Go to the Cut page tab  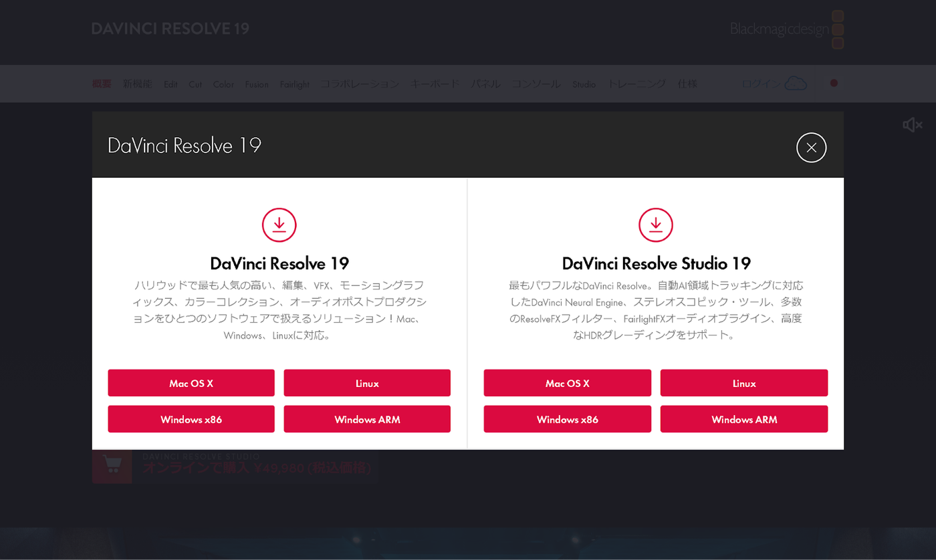[x=195, y=84]
